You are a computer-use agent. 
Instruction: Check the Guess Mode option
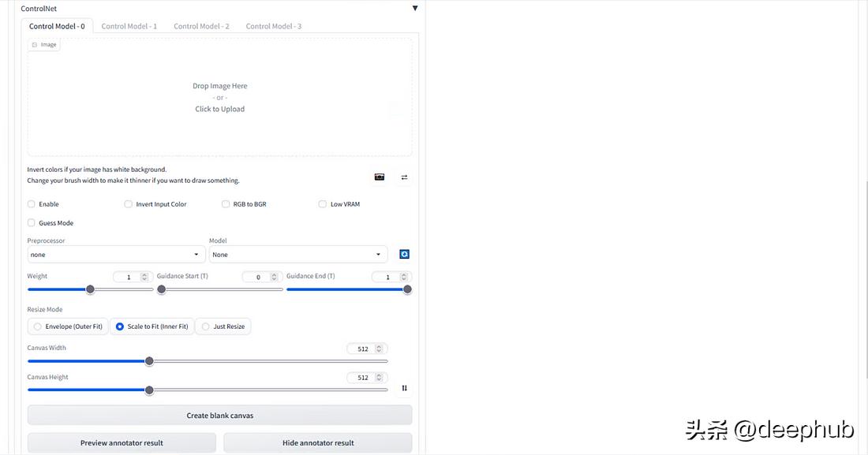31,222
